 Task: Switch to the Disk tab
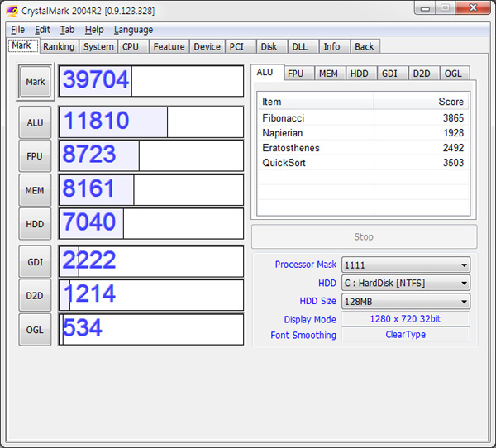point(272,46)
